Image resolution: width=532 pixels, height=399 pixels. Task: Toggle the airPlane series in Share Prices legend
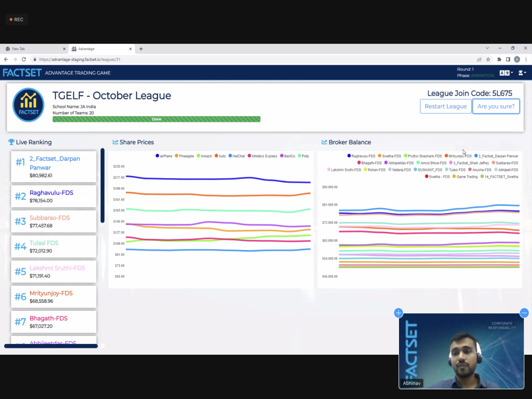(x=164, y=156)
